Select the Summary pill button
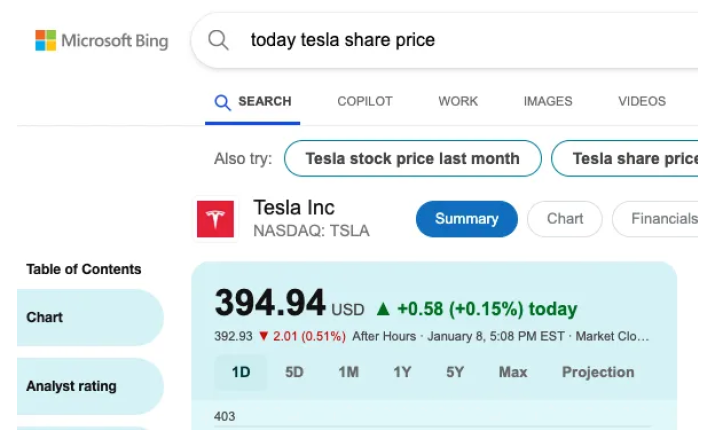 pos(467,219)
